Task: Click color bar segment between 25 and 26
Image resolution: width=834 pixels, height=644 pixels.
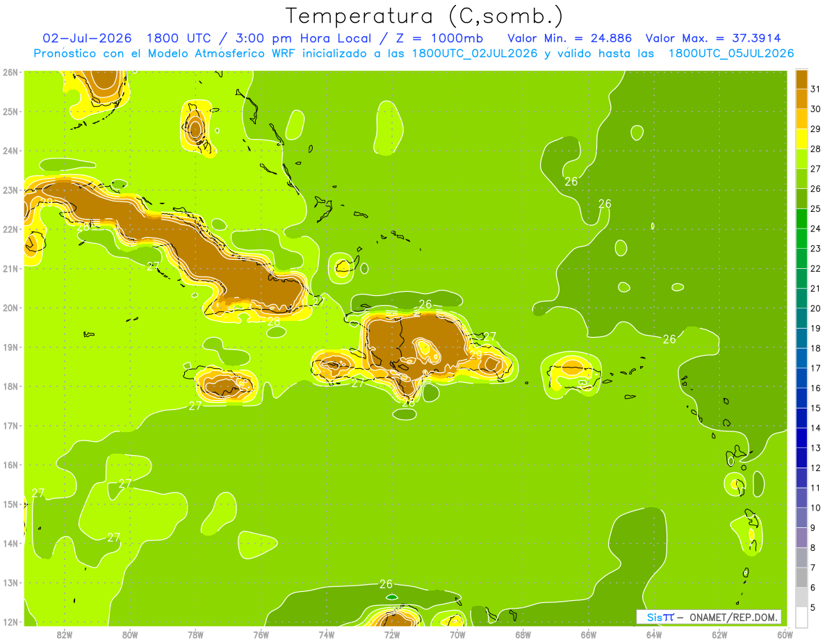Action: (x=801, y=199)
